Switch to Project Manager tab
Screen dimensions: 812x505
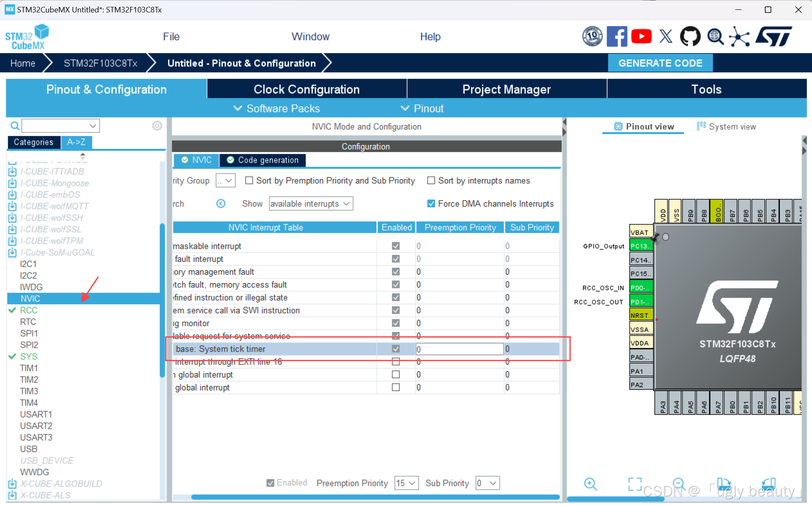[506, 89]
